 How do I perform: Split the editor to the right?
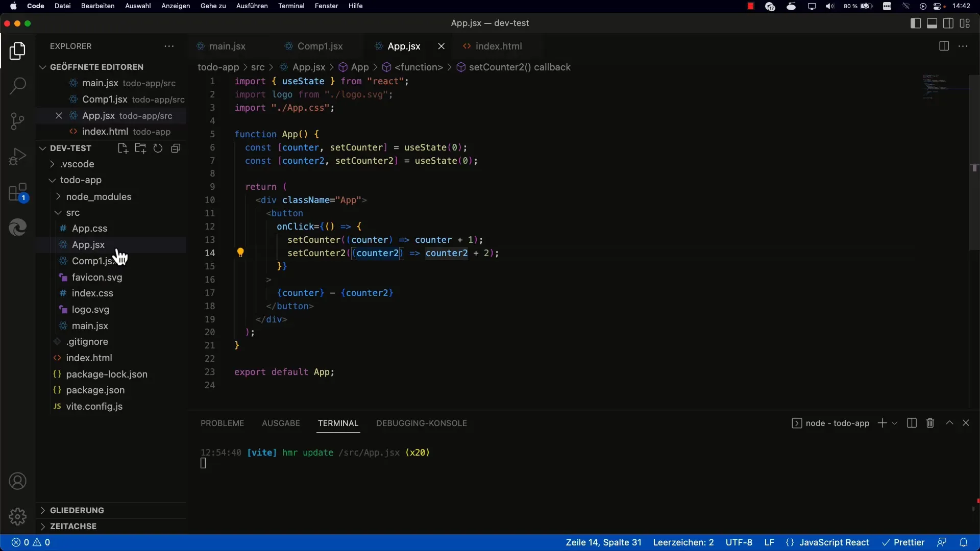(x=944, y=46)
